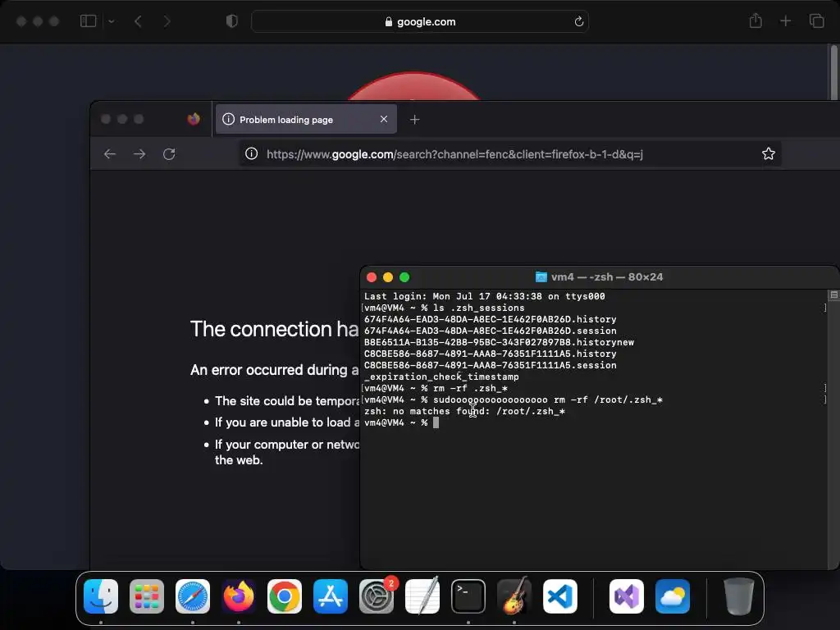The image size is (840, 630).
Task: Toggle Safari sidebar button
Action: click(88, 21)
